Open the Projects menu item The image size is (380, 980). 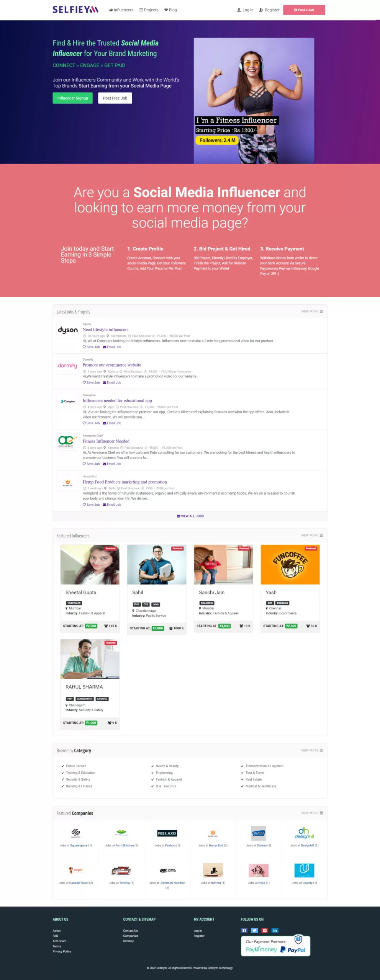[149, 10]
